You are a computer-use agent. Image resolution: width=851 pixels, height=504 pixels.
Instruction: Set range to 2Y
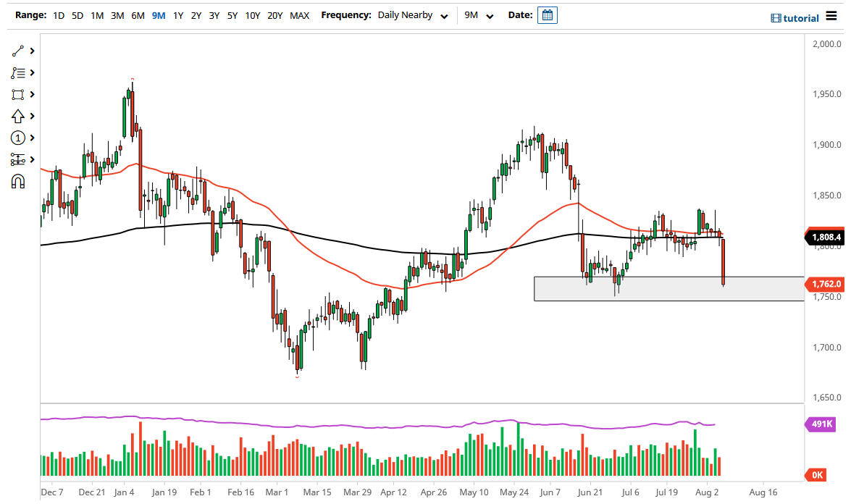tap(196, 16)
